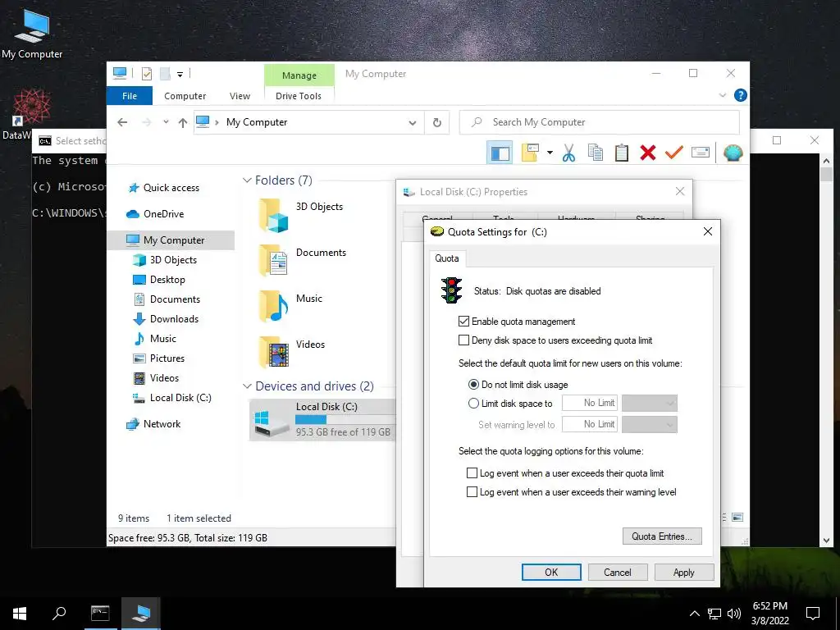Open the Recent locations dropdown arrow
Screen dimensions: 840x630
pyautogui.click(x=166, y=122)
